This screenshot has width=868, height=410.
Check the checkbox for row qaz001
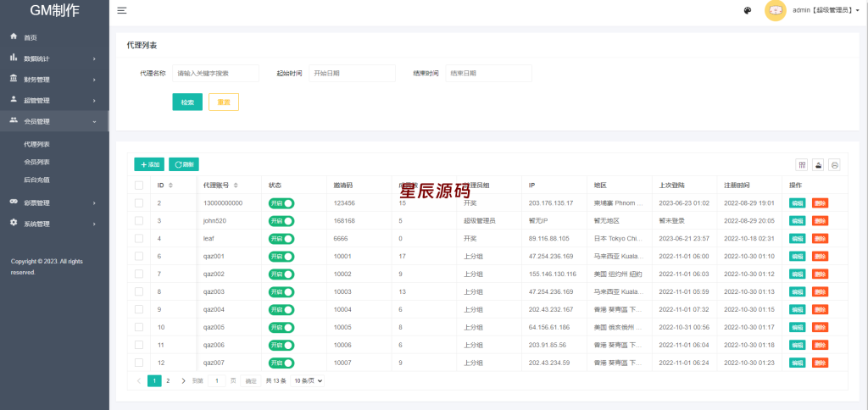click(x=139, y=256)
